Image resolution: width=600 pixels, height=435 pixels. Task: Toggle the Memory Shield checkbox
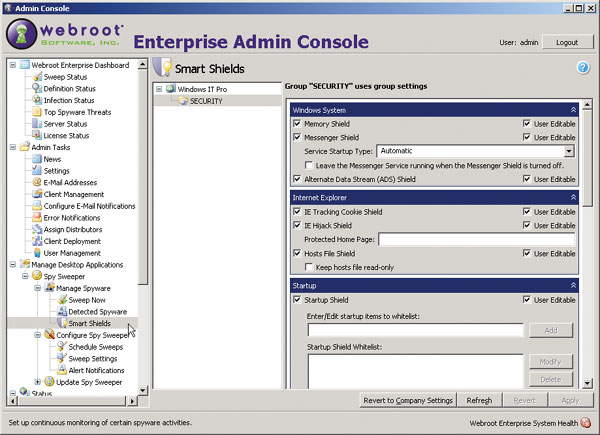click(297, 123)
